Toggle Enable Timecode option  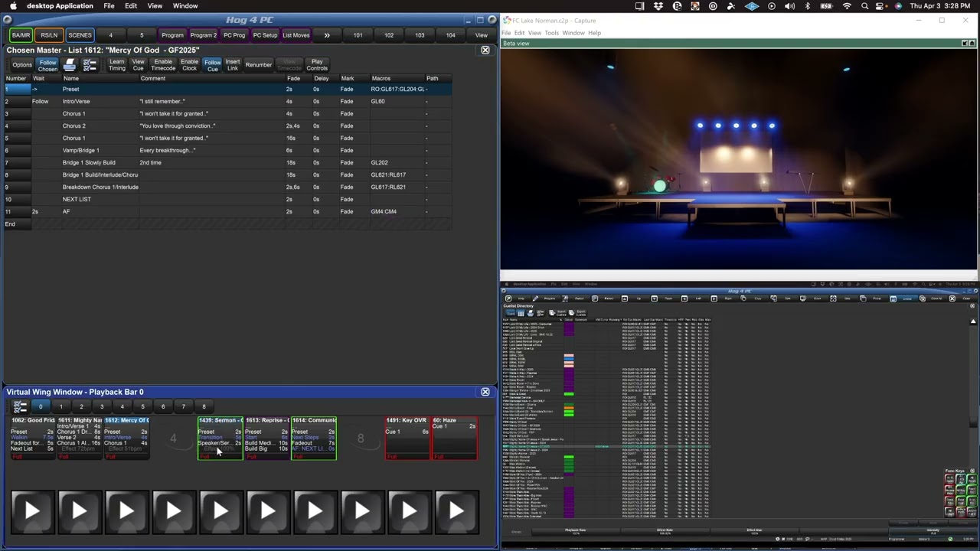tap(163, 65)
